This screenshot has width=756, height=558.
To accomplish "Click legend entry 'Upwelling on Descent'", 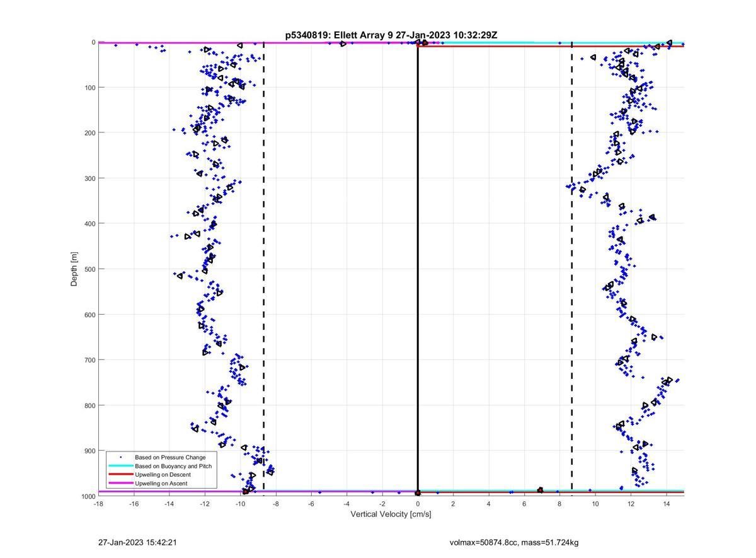I will point(163,475).
